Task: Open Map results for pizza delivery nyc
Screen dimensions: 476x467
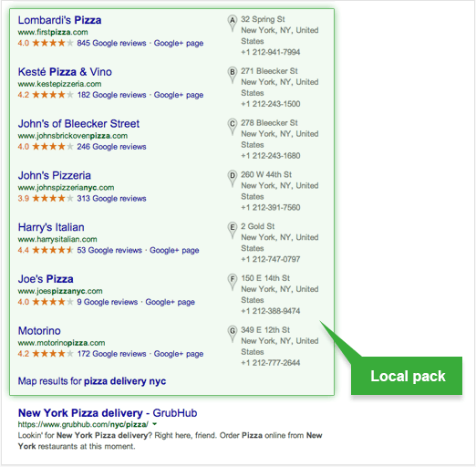Action: [x=92, y=381]
